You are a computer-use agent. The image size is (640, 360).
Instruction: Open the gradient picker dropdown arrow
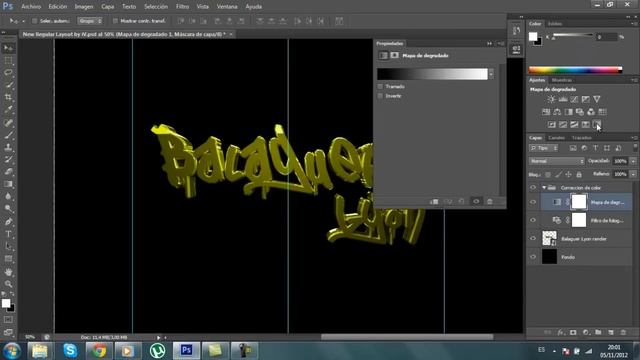click(491, 74)
